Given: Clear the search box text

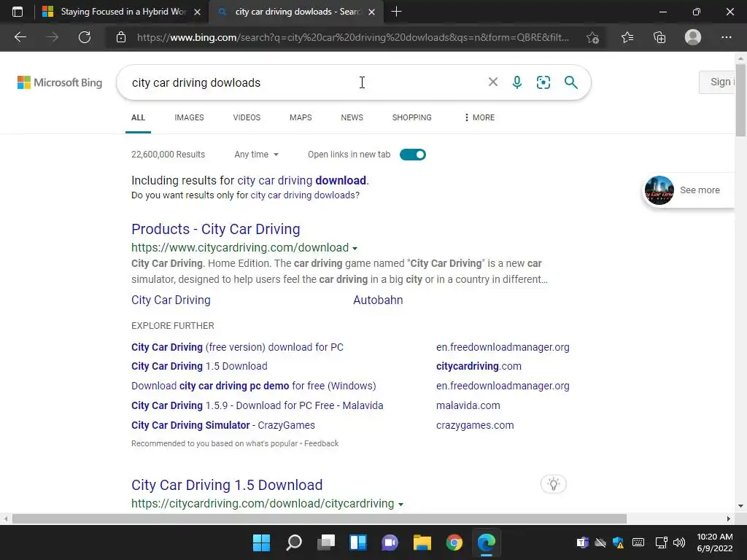Looking at the screenshot, I should click(493, 82).
